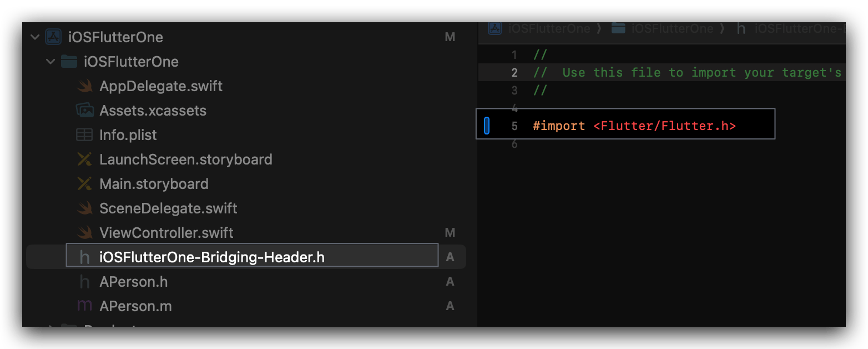Click the Info.plist table icon

pyautogui.click(x=84, y=135)
